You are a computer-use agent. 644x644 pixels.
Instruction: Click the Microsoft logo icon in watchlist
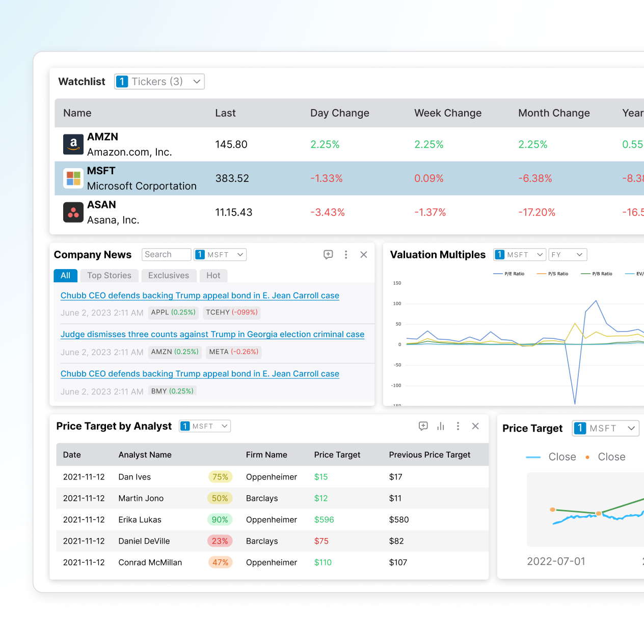pos(73,178)
